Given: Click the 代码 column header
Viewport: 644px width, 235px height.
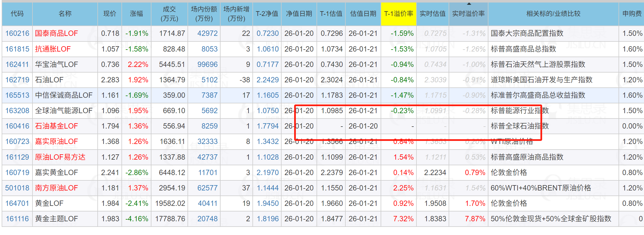Looking at the screenshot, I should (x=17, y=14).
